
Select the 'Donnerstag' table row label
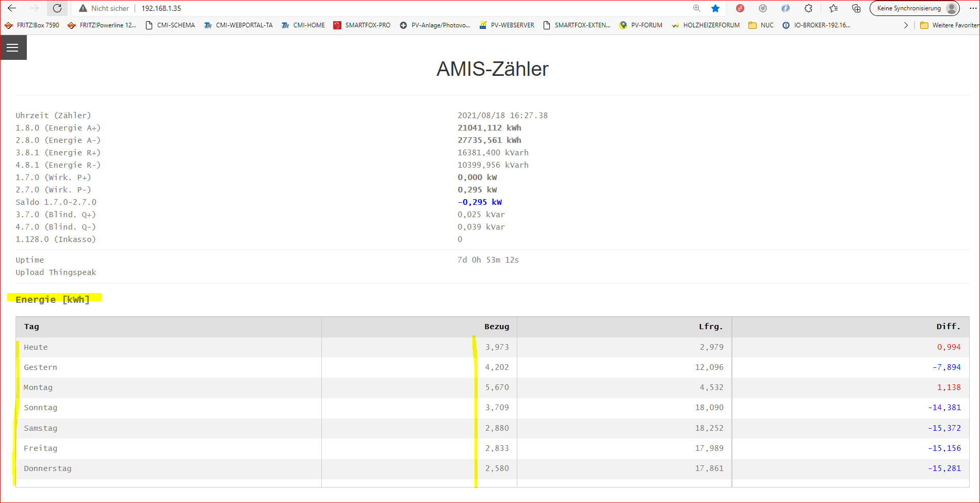pos(47,468)
